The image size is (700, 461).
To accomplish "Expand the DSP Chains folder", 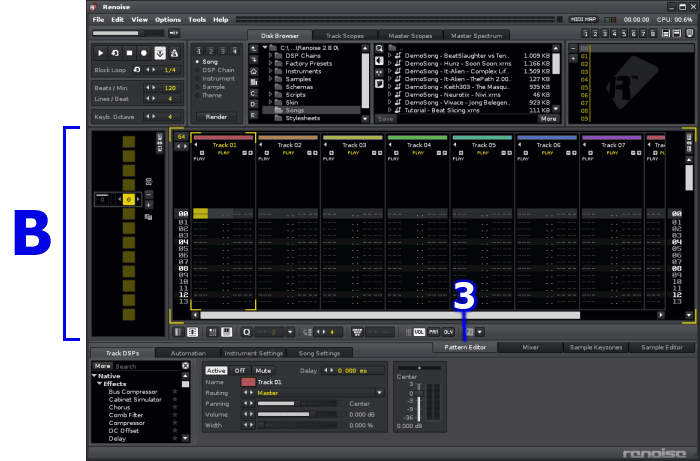I will [271, 55].
